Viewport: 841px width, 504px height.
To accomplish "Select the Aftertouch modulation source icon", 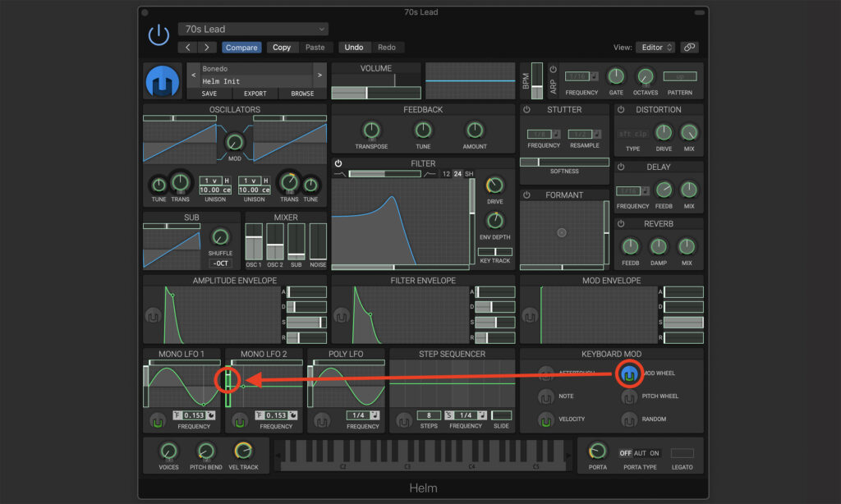I will pyautogui.click(x=546, y=373).
